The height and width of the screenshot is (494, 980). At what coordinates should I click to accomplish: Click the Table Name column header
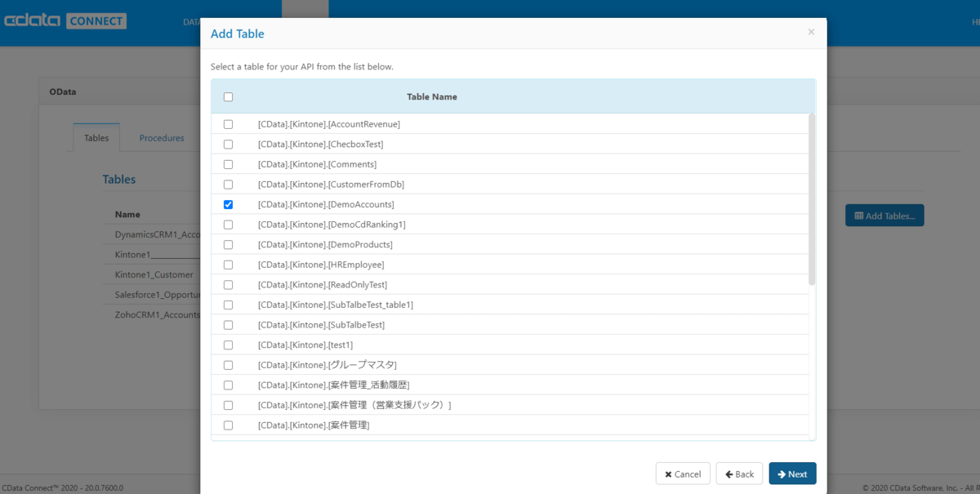(x=432, y=96)
